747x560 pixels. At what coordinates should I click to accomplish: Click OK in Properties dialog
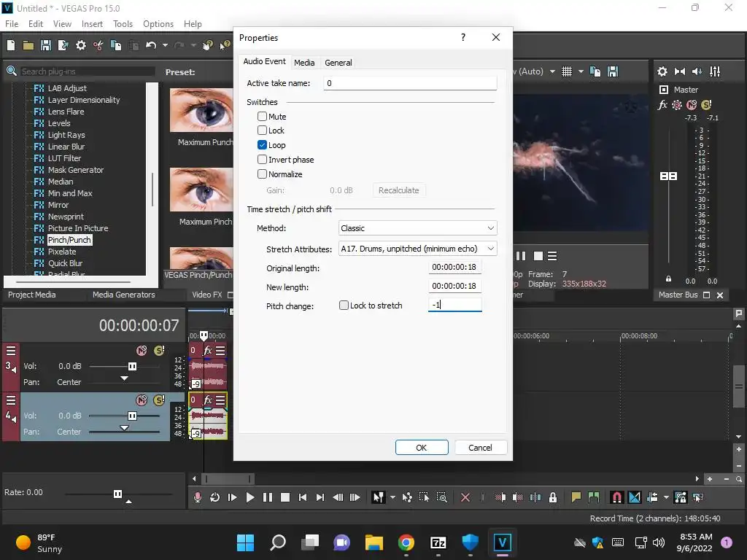tap(422, 448)
